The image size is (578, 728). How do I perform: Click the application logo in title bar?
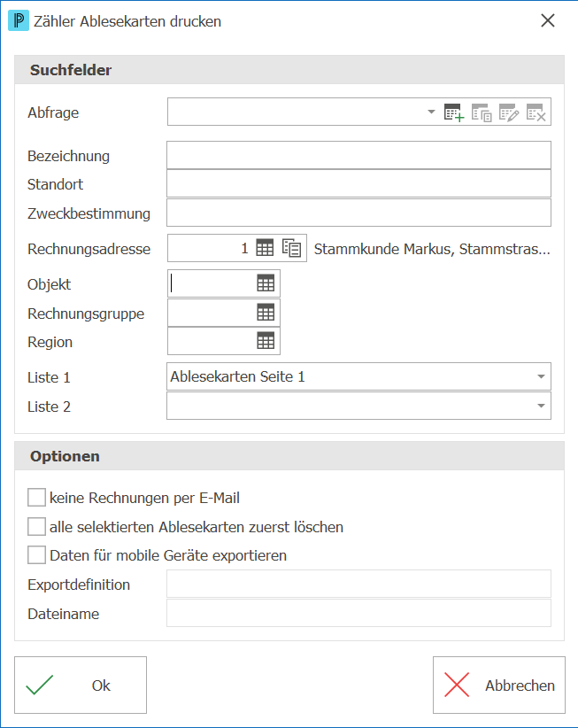pos(19,21)
